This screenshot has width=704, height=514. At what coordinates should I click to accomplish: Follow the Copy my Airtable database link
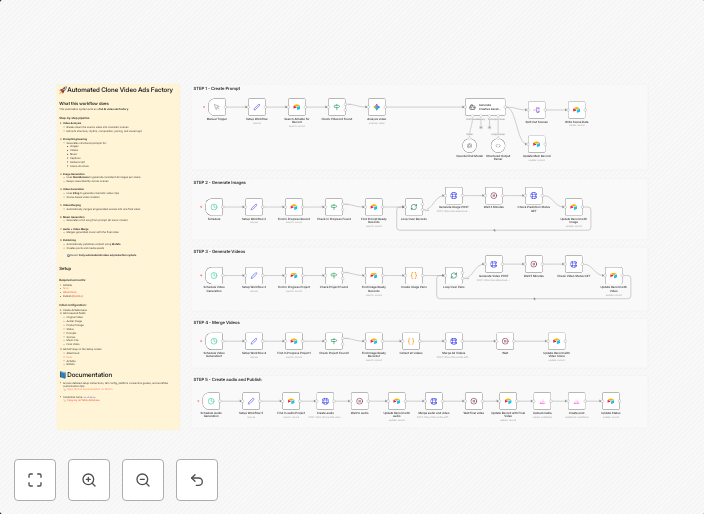(x=83, y=400)
